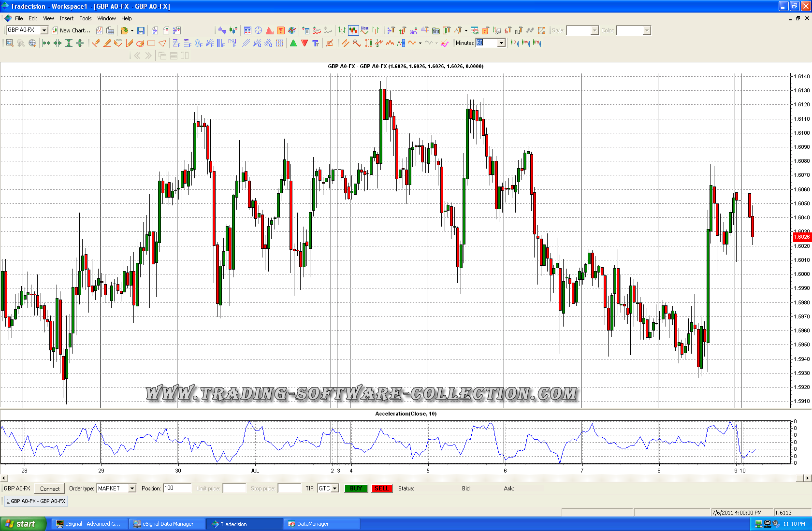This screenshot has width=812, height=531.
Task: Click the Connect button
Action: pos(50,488)
